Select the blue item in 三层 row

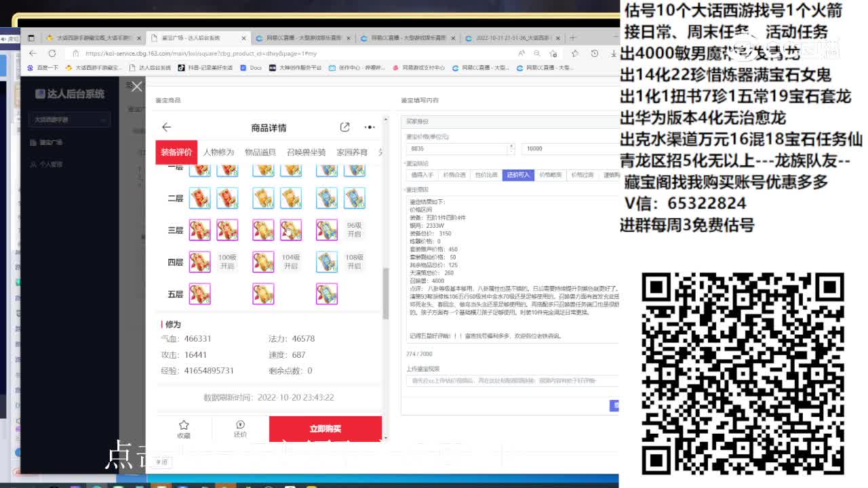coord(327,230)
